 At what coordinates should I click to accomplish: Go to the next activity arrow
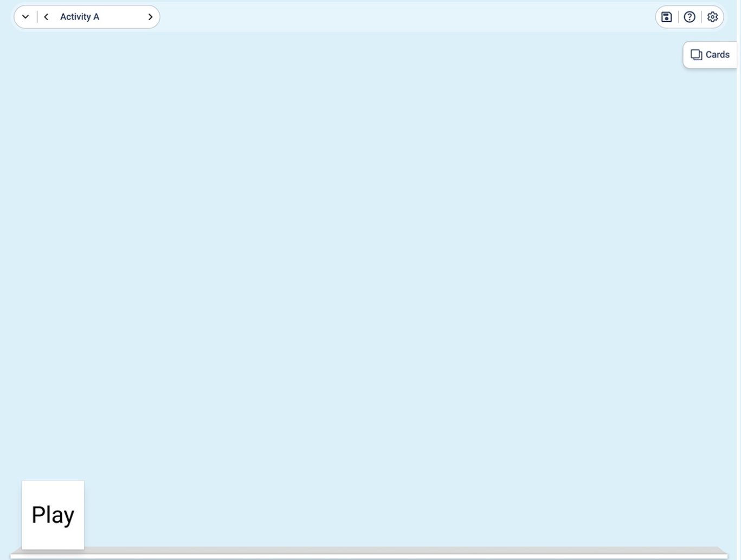point(150,17)
